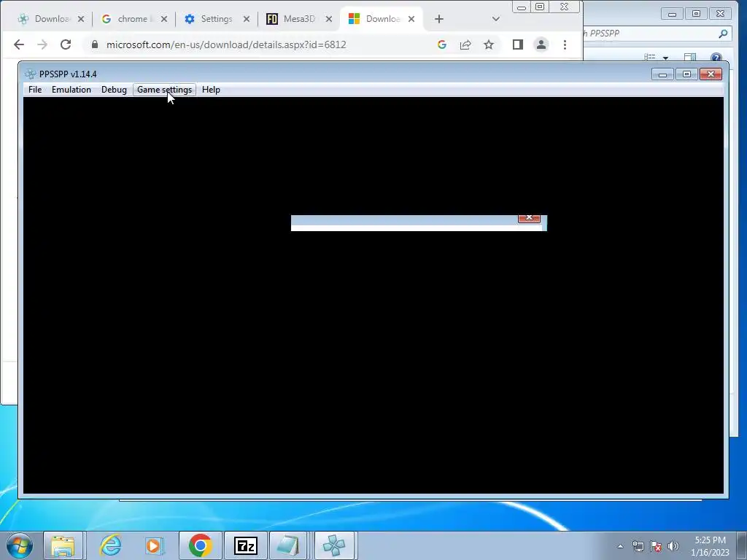Open Windows Explorer from the taskbar
Screen dimensions: 747x560
tap(63, 545)
